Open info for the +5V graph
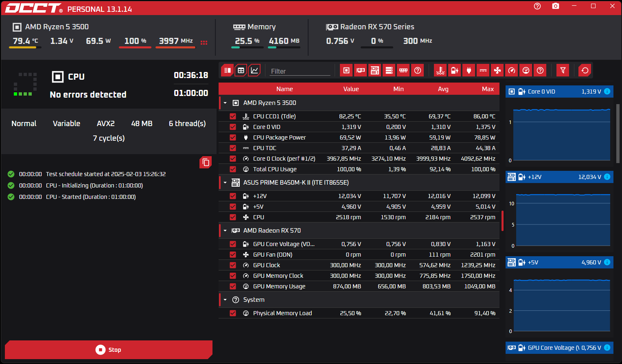 coord(607,262)
